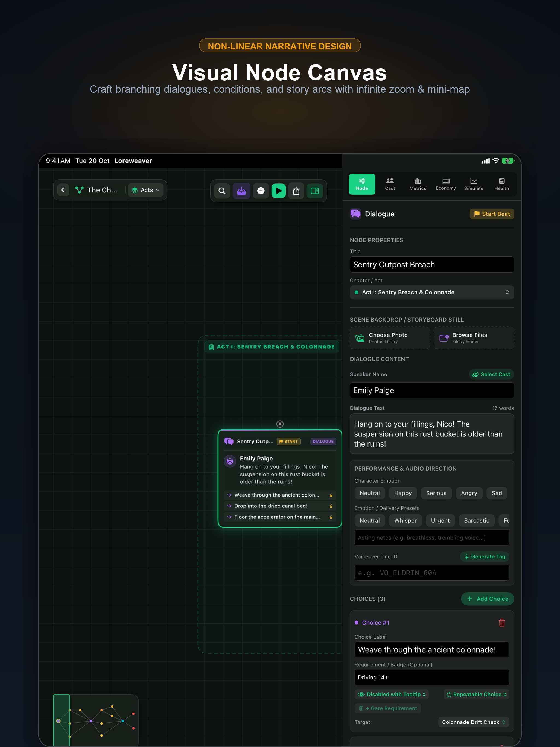The height and width of the screenshot is (747, 560).
Task: Open the Metrics tab
Action: 418,184
